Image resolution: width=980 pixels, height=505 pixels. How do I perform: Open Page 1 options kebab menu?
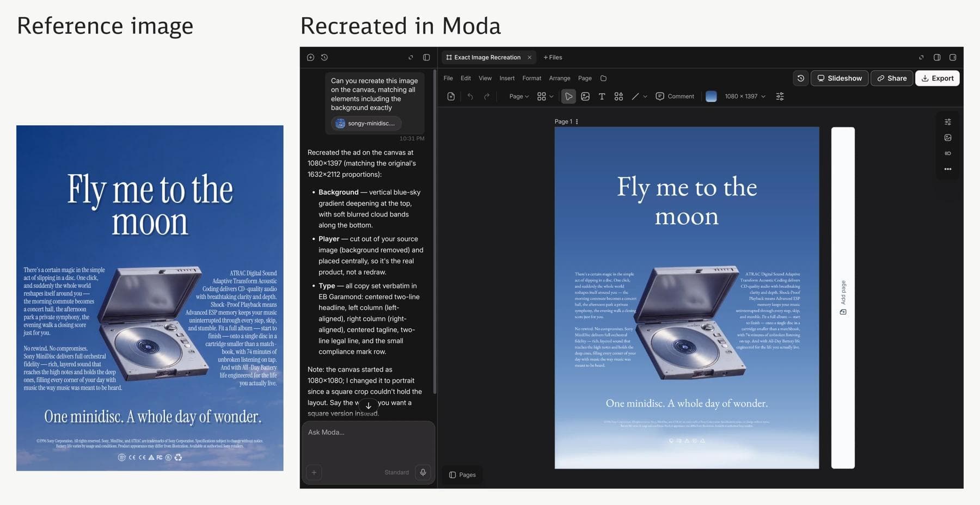tap(577, 121)
